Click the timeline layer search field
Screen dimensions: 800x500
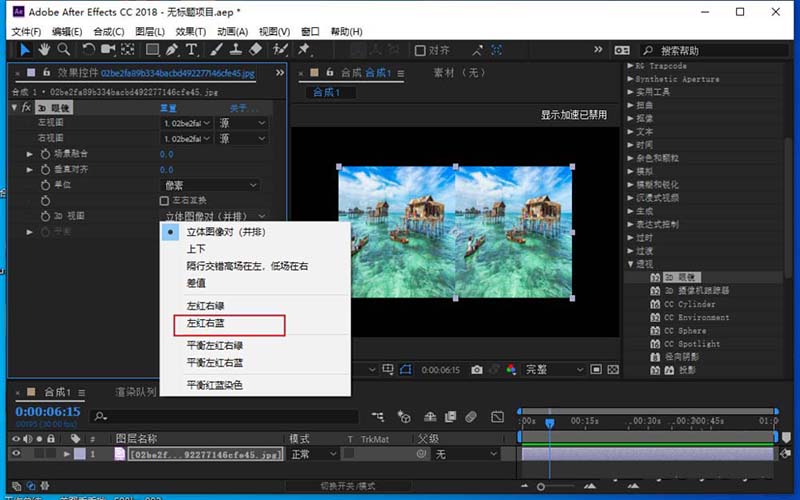[224, 417]
